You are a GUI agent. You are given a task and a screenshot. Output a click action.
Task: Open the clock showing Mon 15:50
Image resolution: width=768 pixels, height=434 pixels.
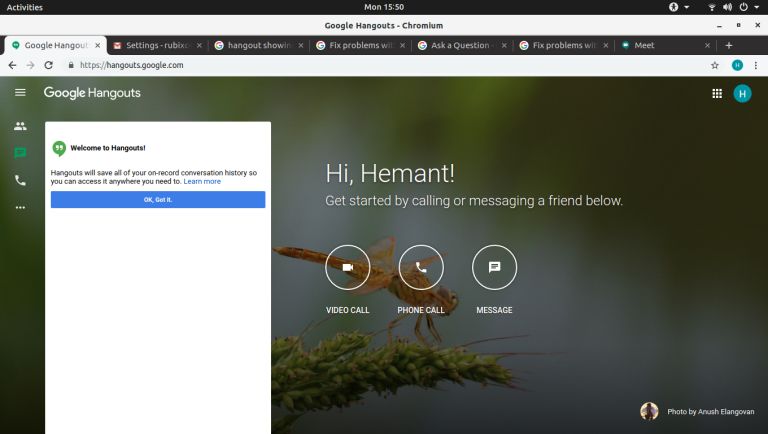coord(384,7)
